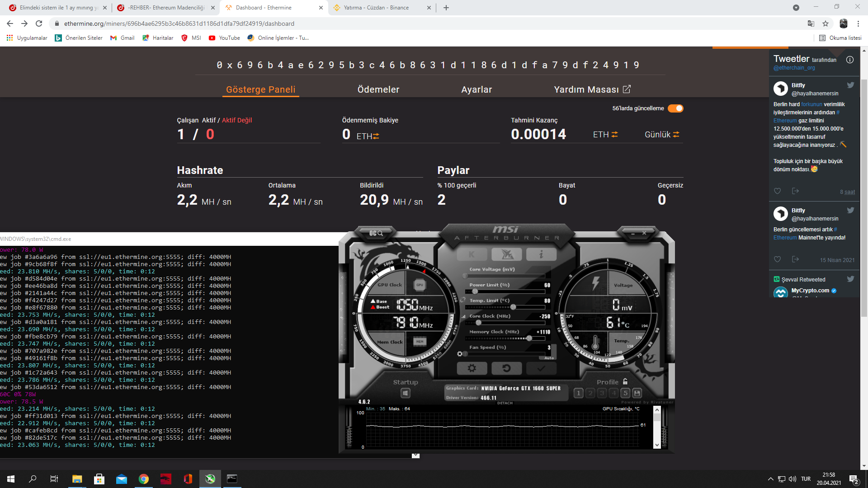Open the Gmail bookmark
Screen dimensions: 868x488
click(x=123, y=38)
